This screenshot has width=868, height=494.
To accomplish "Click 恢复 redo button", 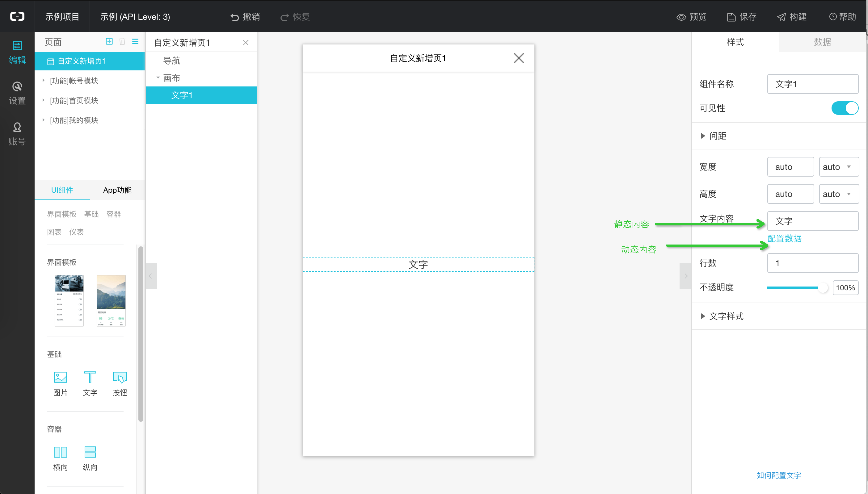I will [295, 17].
